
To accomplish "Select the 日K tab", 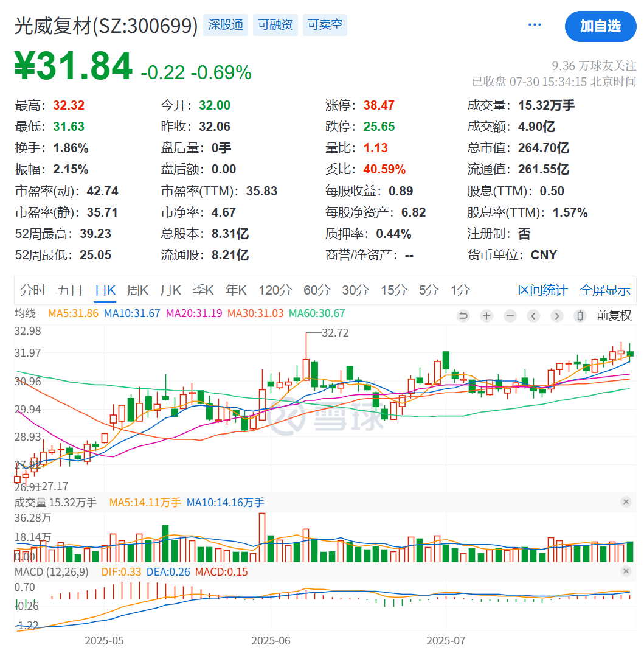I will click(105, 290).
